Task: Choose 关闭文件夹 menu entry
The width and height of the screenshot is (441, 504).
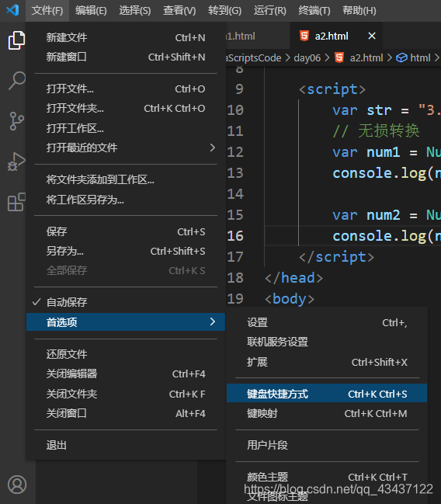Action: 126,394
